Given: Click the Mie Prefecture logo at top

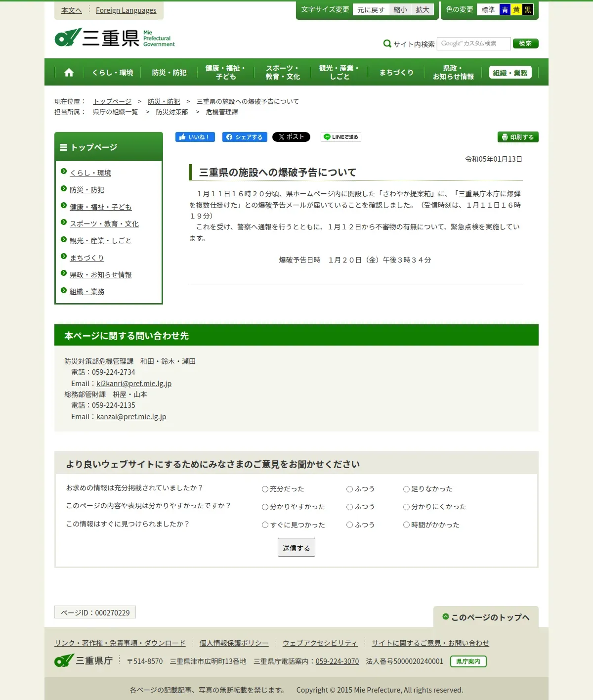Looking at the screenshot, I should pyautogui.click(x=115, y=38).
